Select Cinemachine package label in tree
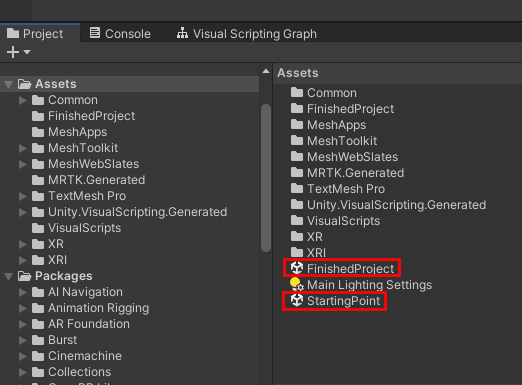Screen dimensions: 522x385 click(85, 356)
